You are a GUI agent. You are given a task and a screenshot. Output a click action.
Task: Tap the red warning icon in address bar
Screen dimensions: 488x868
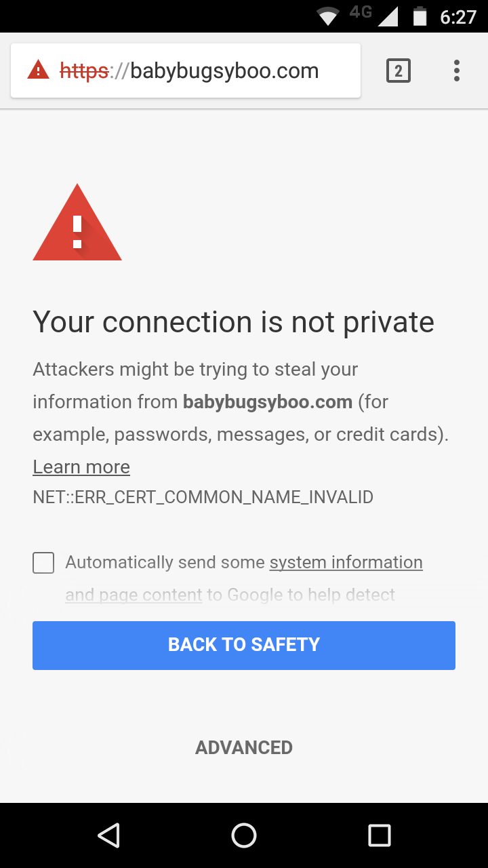point(38,70)
